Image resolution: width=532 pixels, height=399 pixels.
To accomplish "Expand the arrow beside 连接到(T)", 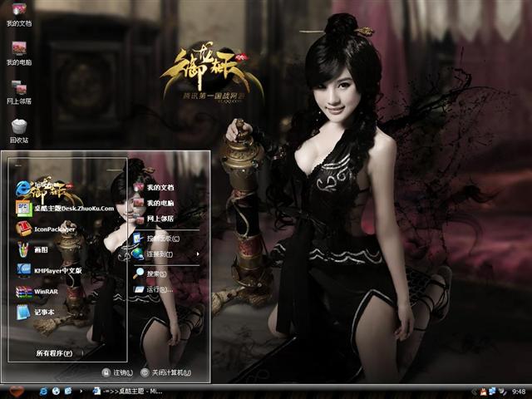I will (x=198, y=254).
